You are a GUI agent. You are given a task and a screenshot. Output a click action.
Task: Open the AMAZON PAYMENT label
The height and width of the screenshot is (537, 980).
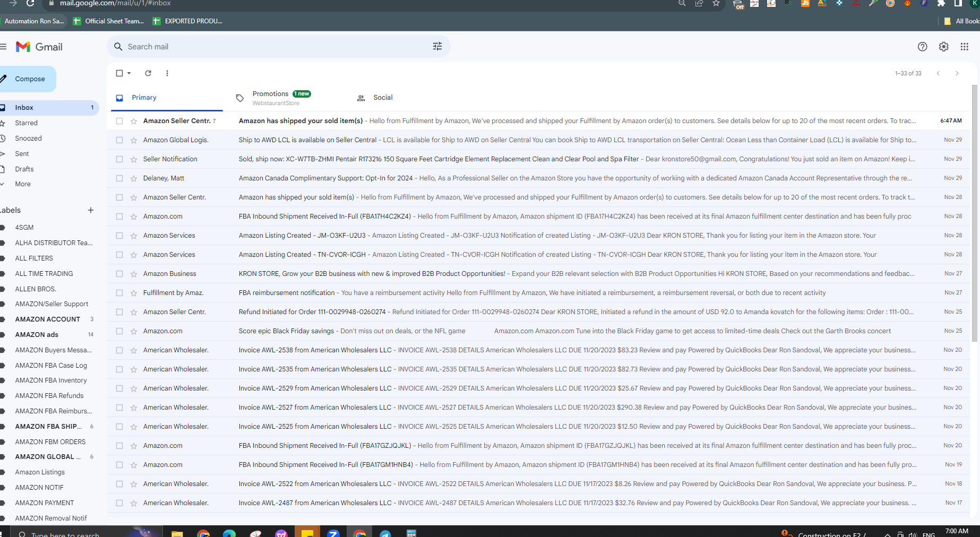pos(45,503)
